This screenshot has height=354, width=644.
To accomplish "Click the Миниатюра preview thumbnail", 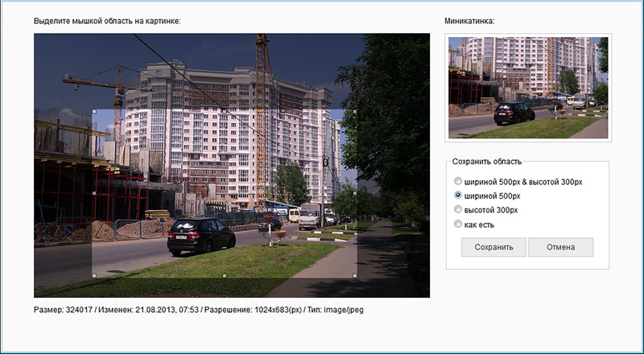I will point(528,87).
